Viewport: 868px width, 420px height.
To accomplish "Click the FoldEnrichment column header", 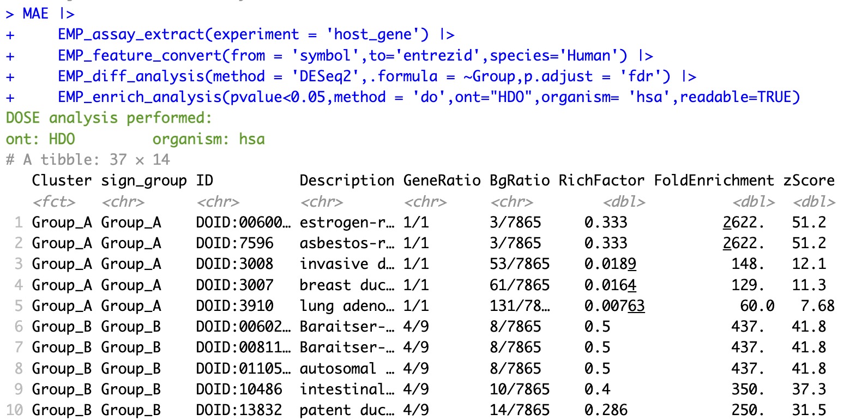I will click(x=714, y=181).
